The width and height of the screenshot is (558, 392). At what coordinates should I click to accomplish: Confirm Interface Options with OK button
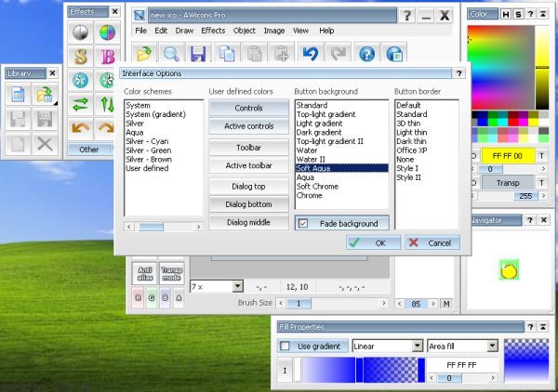click(373, 243)
